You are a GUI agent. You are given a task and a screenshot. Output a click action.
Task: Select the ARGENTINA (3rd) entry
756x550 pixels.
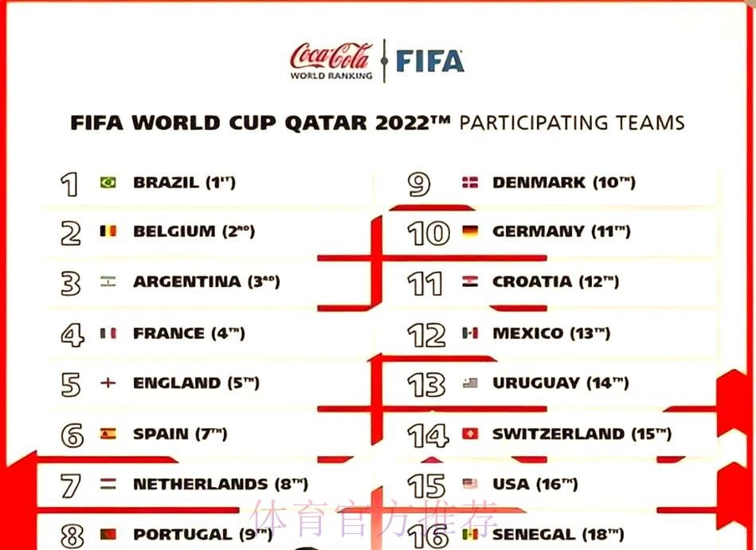[x=206, y=281]
